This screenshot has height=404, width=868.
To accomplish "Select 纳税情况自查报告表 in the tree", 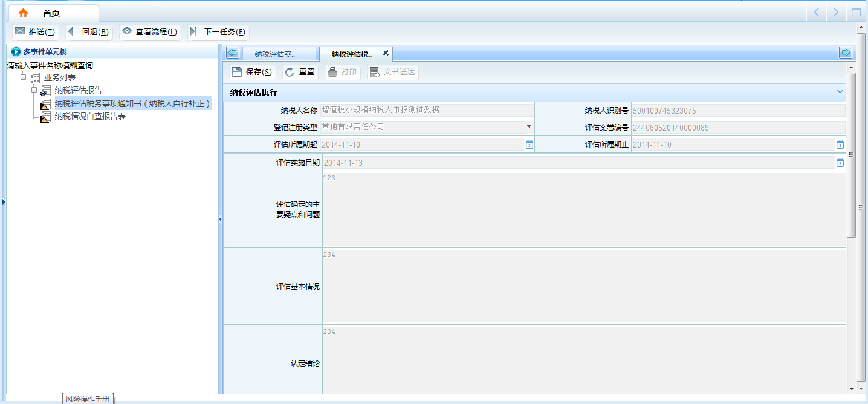I will coord(90,116).
